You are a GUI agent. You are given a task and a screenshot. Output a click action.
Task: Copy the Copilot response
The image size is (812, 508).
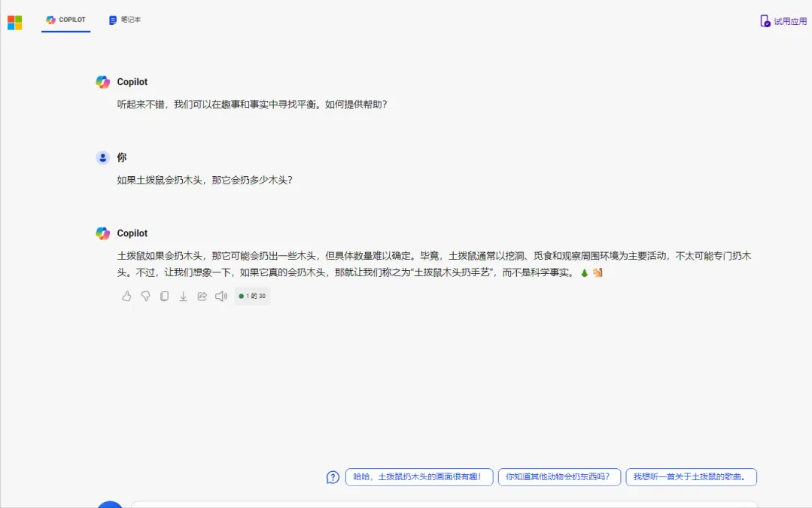click(164, 297)
